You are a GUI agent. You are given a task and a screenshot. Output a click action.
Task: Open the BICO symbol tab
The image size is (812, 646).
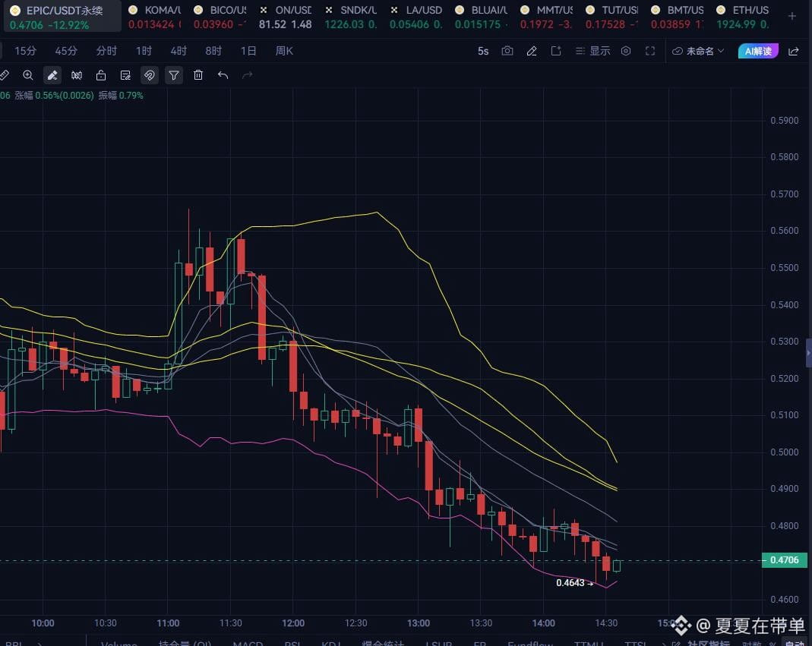(220, 17)
